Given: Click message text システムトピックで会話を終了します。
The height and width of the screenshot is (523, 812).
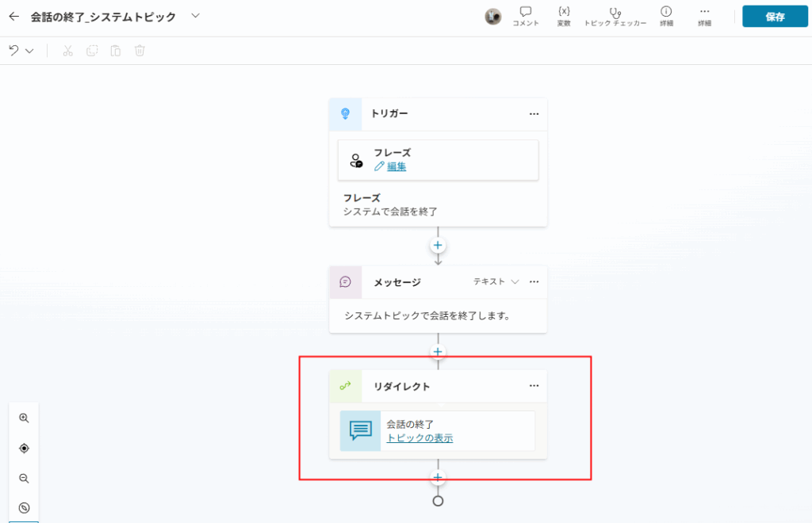Looking at the screenshot, I should click(x=427, y=315).
